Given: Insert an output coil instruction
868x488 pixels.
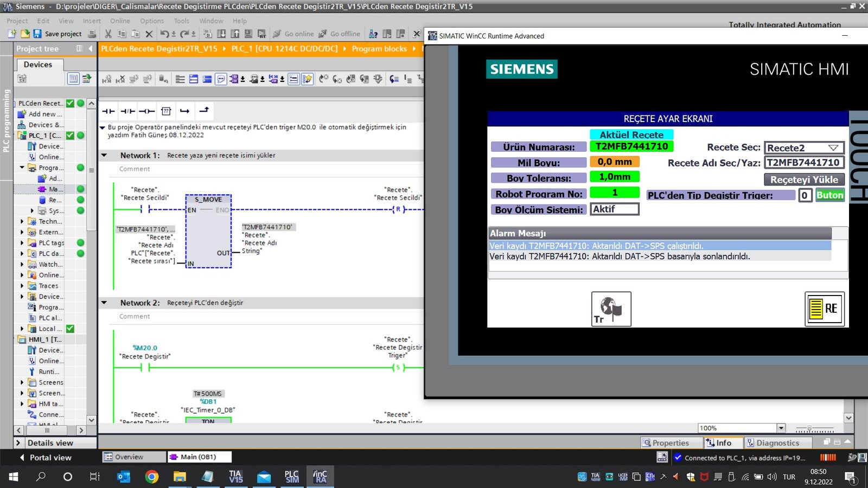Looking at the screenshot, I should coord(146,111).
